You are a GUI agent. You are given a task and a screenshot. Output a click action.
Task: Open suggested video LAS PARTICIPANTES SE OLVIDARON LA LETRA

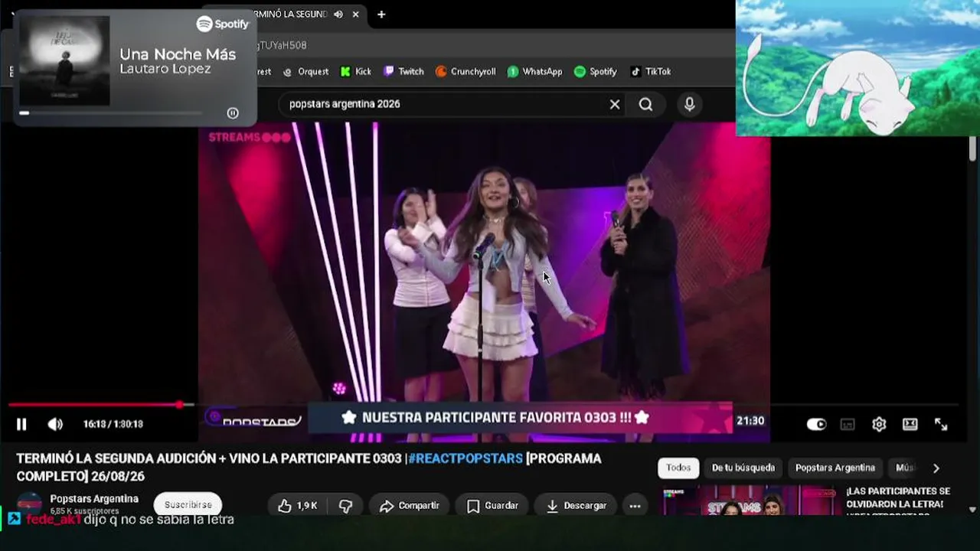tap(898, 497)
